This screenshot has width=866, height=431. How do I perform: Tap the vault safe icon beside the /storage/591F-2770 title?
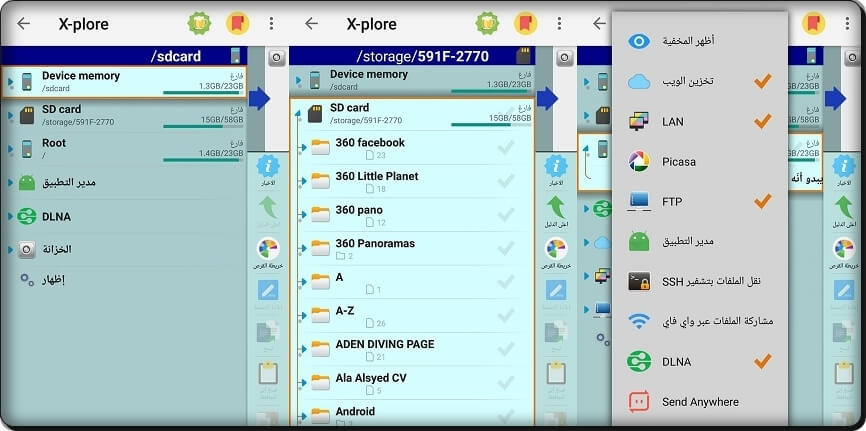point(565,57)
